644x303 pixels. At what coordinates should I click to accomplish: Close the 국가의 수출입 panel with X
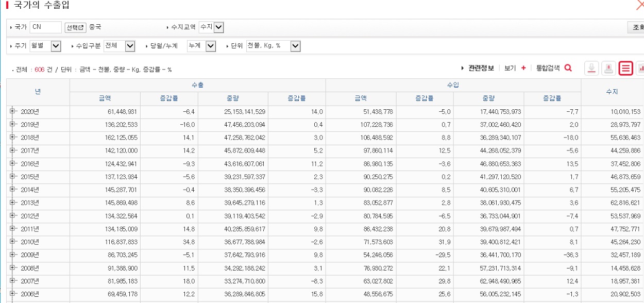(x=640, y=6)
